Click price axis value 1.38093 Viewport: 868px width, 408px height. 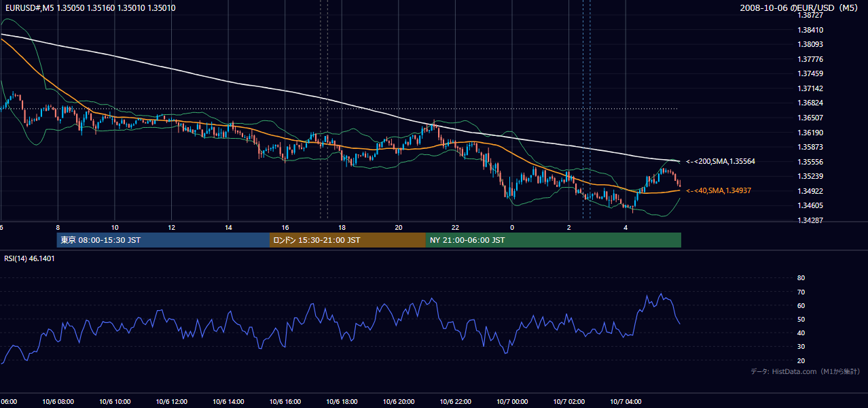(811, 44)
